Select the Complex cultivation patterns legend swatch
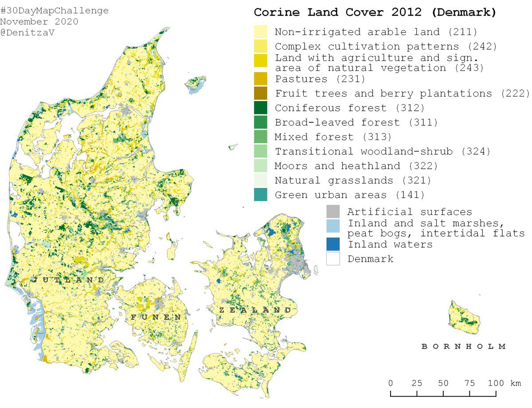The image size is (532, 408). (260, 47)
